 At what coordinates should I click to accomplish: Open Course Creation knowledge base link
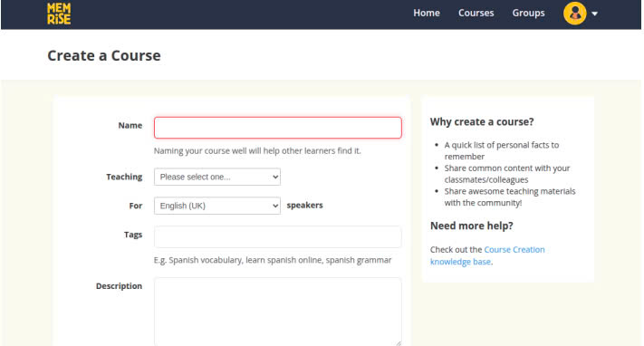click(x=487, y=255)
